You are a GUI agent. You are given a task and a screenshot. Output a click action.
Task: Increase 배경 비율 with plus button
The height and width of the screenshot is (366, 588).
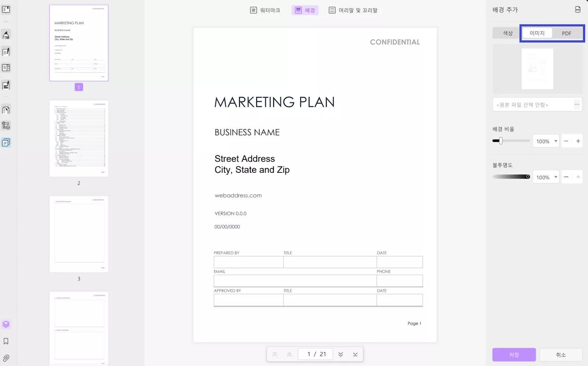[x=578, y=141]
